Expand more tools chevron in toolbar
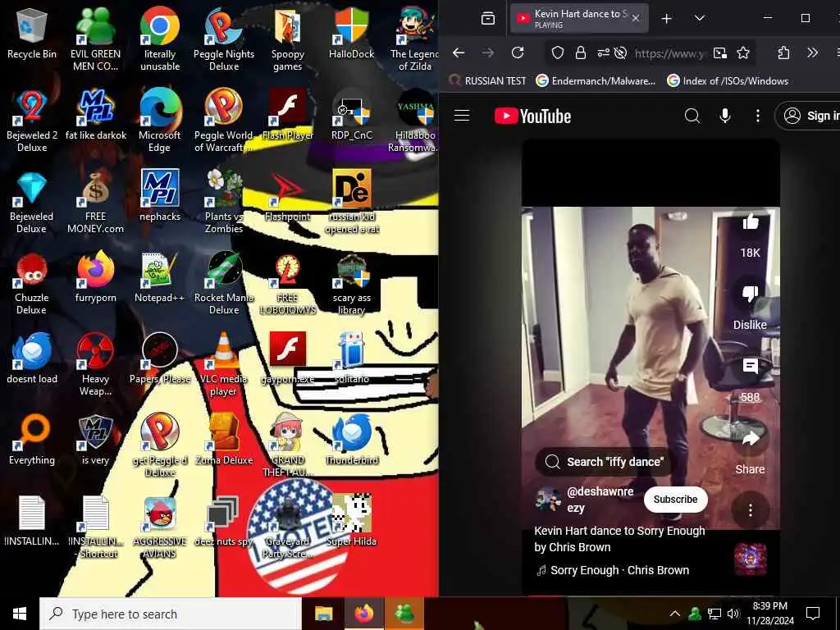Viewport: 840px width, 630px height. pos(812,52)
